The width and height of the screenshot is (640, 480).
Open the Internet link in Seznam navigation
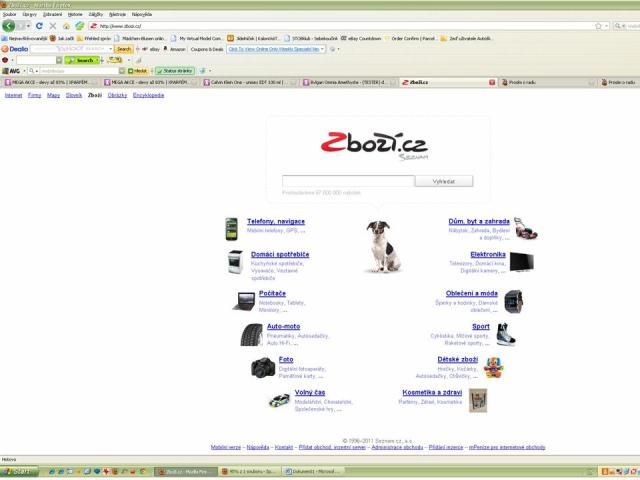coord(13,95)
